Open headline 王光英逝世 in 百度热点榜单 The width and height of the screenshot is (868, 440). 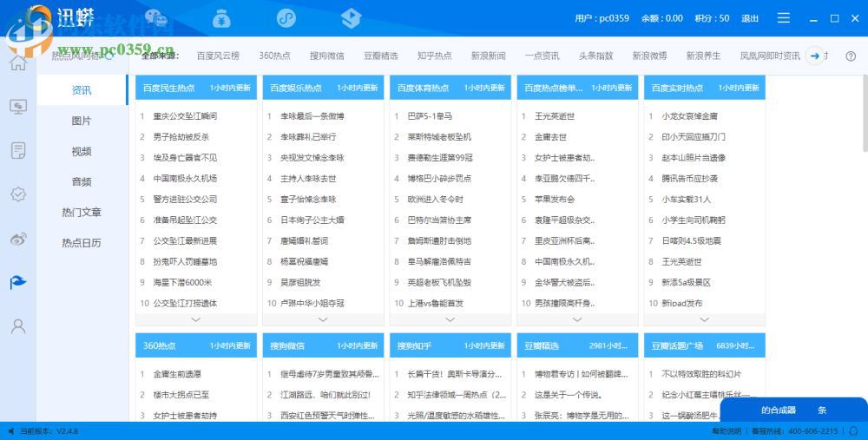point(555,116)
